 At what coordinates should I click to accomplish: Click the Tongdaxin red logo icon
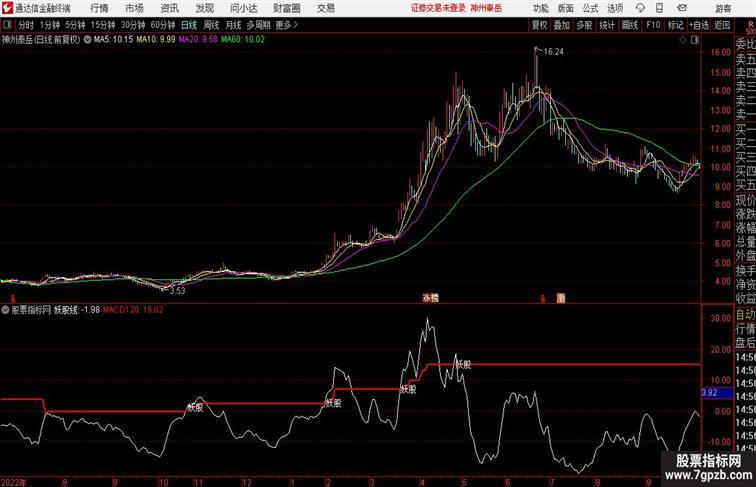(x=7, y=8)
